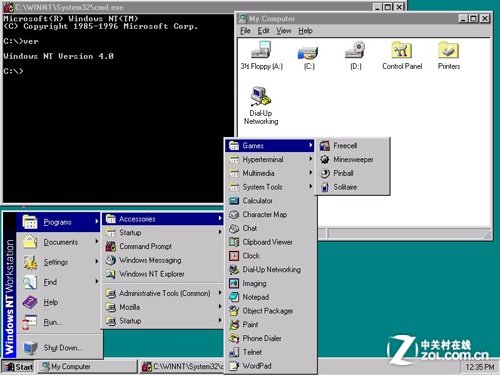Expand Administrative Tools (Common) submenu
Image resolution: width=500 pixels, height=376 pixels.
[x=163, y=293]
